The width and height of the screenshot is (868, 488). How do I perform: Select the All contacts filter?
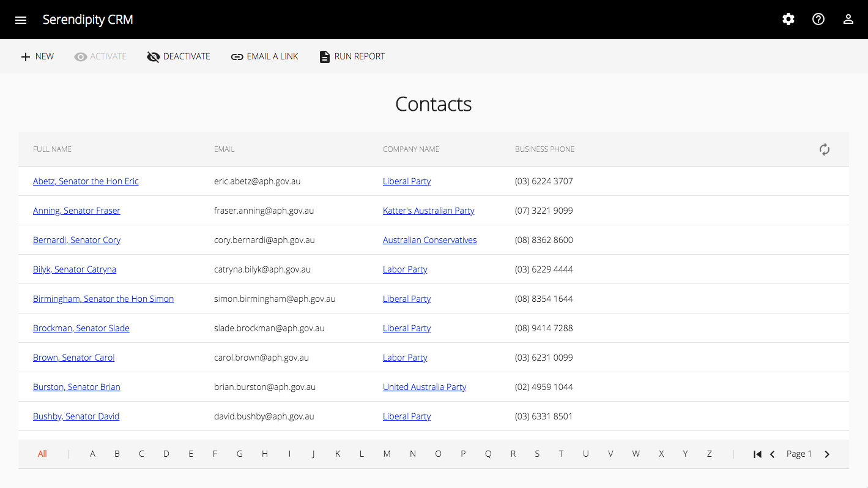[x=42, y=454]
